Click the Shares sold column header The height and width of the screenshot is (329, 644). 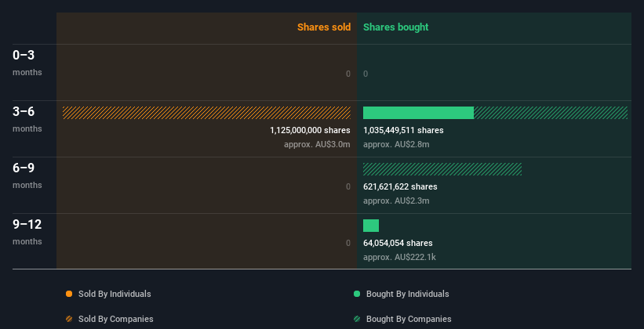[324, 27]
